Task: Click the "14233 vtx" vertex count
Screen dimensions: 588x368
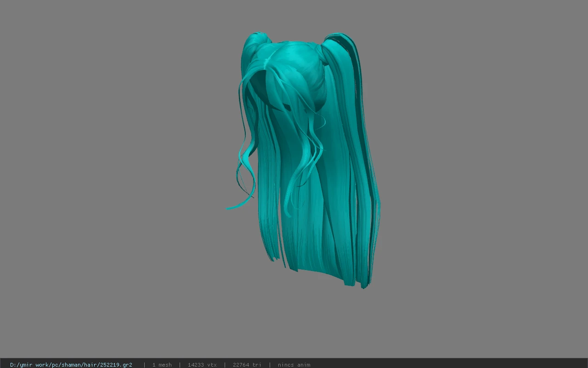Action: [202, 365]
